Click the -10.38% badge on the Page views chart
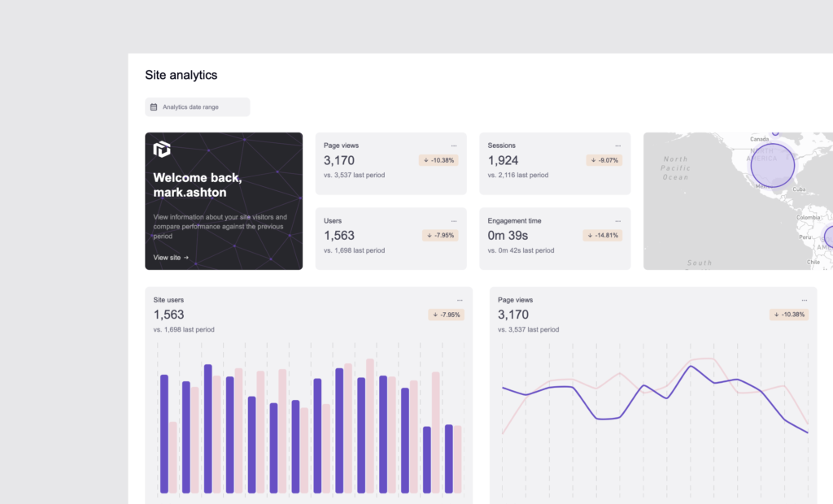Image resolution: width=833 pixels, height=504 pixels. pyautogui.click(x=788, y=315)
